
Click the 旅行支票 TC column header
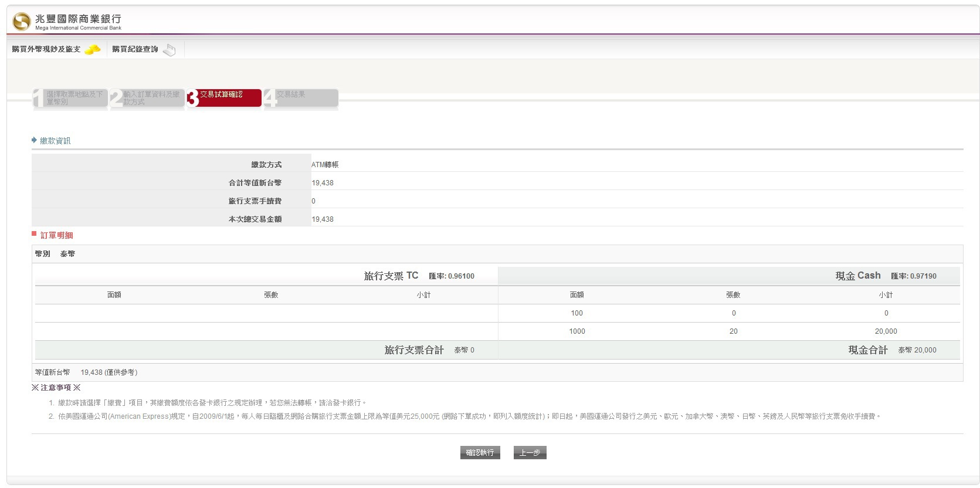click(391, 276)
